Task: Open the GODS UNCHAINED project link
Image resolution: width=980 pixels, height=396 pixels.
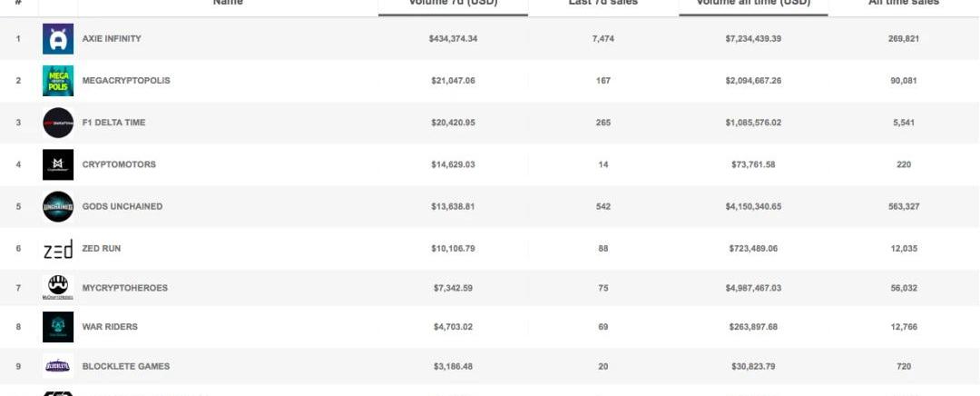Action: [122, 206]
